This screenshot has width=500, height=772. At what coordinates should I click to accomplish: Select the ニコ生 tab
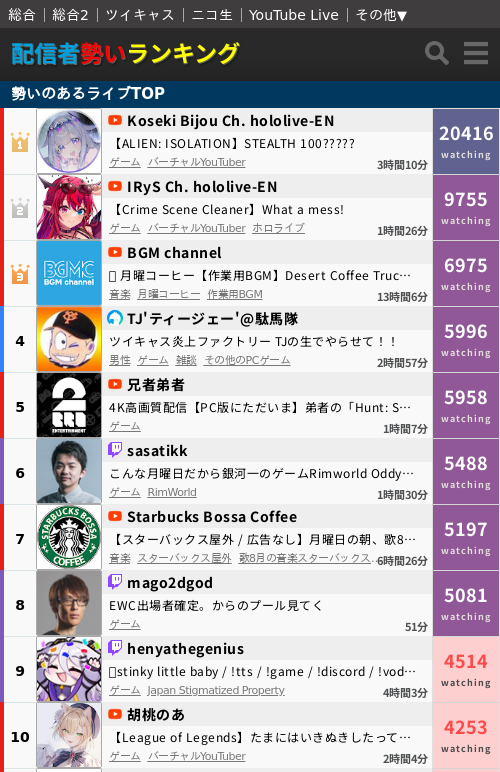(212, 15)
